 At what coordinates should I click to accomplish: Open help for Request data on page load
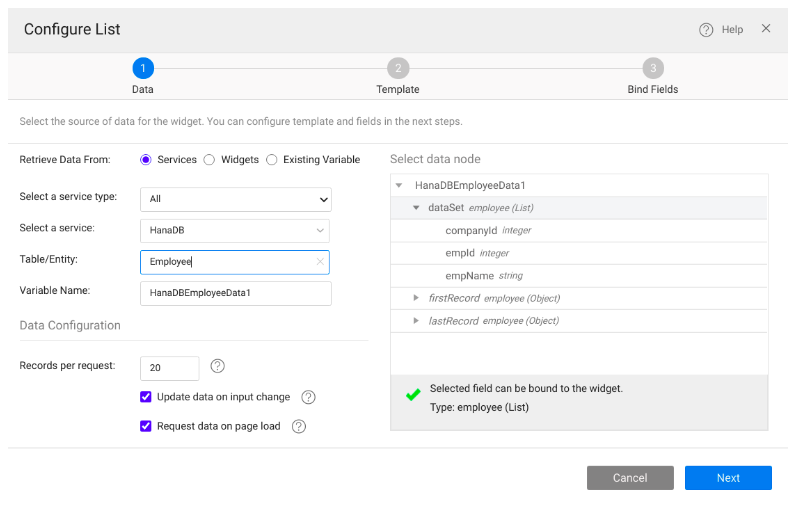point(298,426)
